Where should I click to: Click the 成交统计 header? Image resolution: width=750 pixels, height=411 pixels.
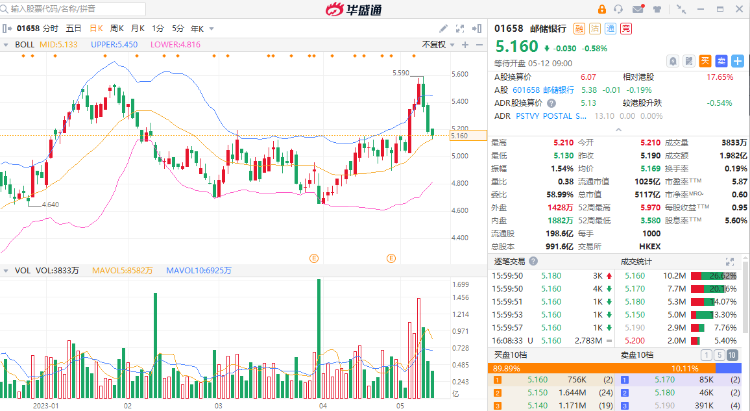636,262
